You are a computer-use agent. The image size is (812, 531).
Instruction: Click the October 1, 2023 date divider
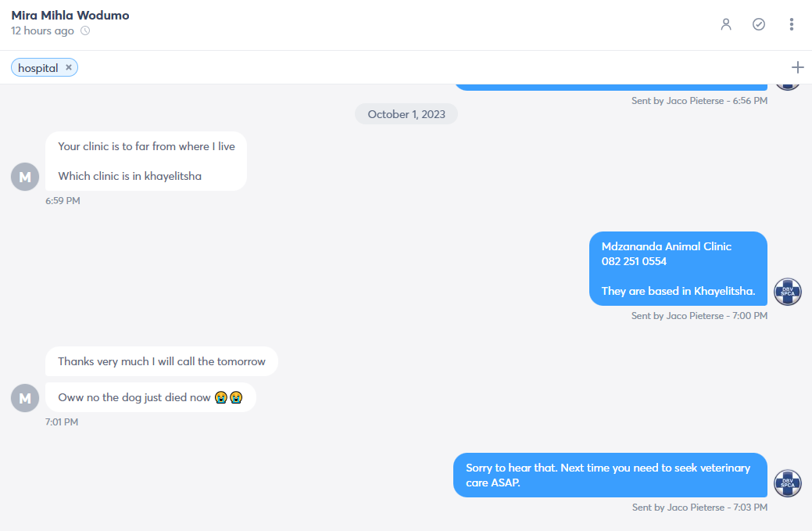(406, 114)
